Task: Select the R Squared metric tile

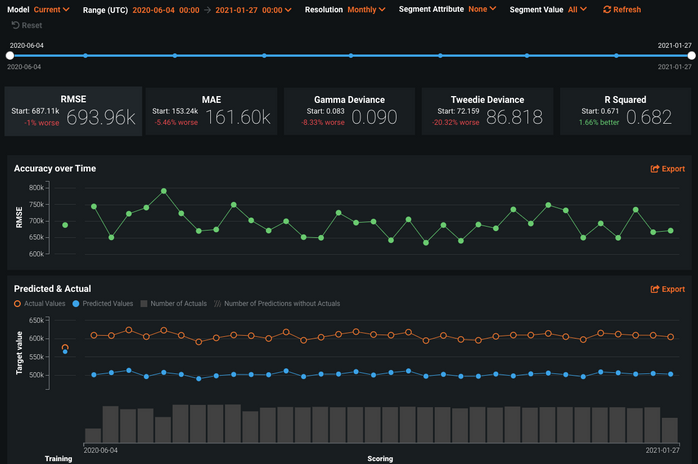Action: tap(627, 111)
